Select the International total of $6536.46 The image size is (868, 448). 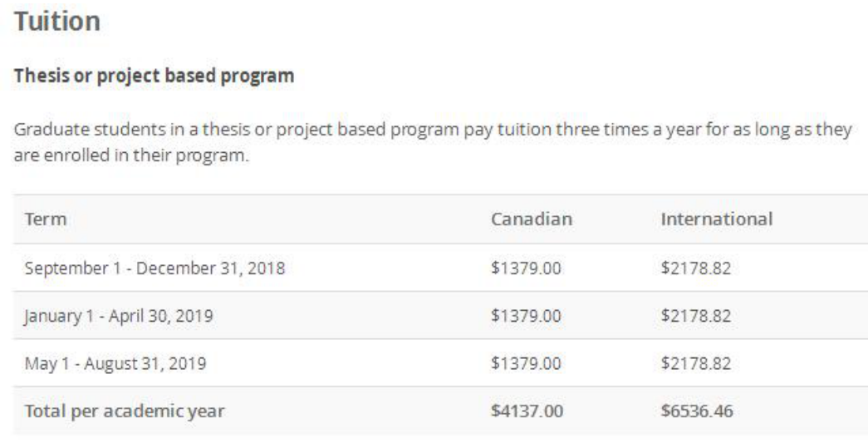[696, 411]
